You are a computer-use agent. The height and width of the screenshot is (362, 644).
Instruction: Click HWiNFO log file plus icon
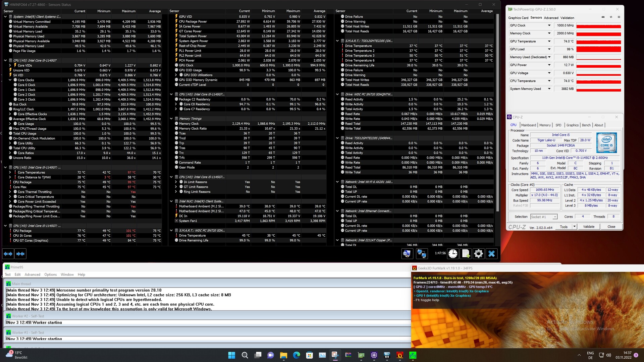(466, 254)
